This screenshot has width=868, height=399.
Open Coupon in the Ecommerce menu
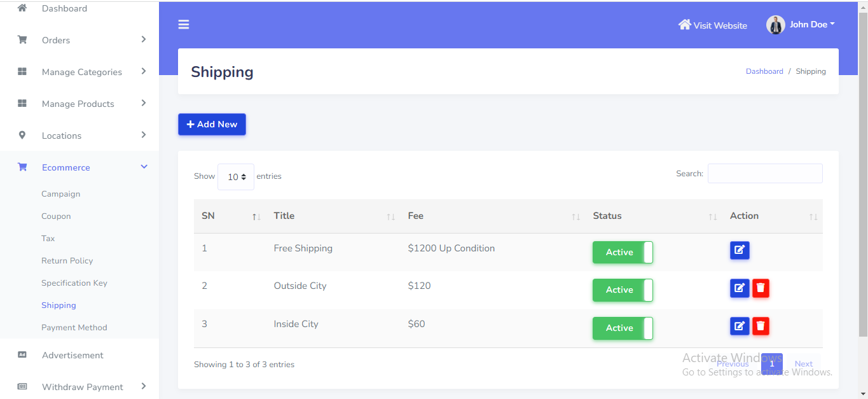tap(56, 216)
